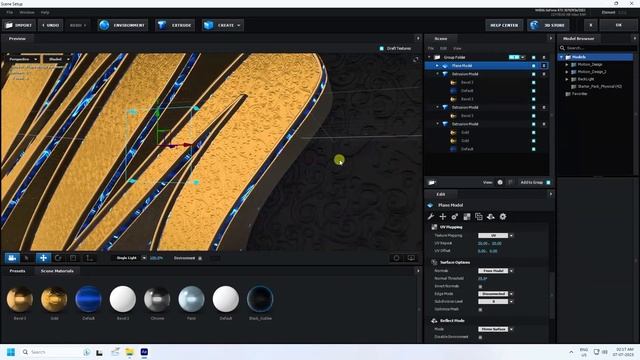Viewport: 640px width, 360px height.
Task: Click the IMPORT button
Action: pos(19,25)
